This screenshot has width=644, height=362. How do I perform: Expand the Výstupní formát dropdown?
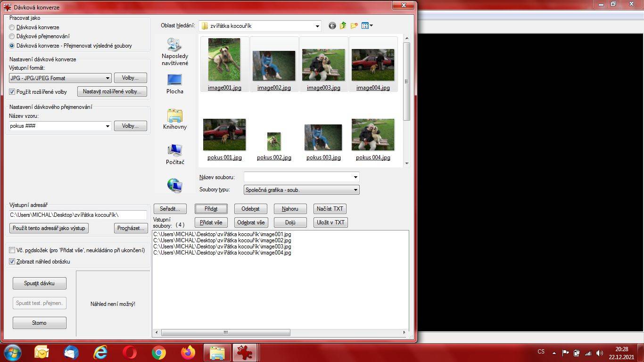(x=60, y=78)
